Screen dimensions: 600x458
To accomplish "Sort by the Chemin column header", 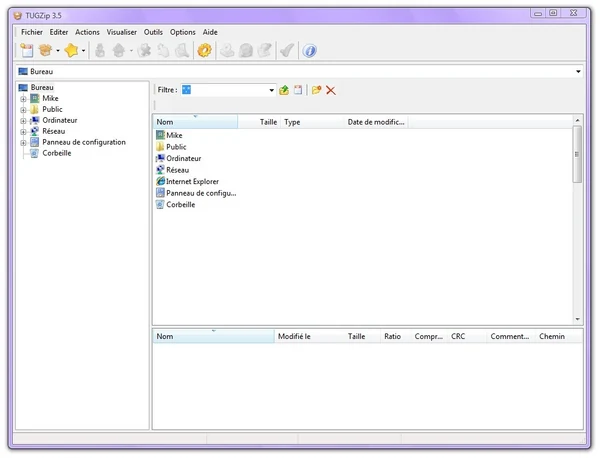I will pos(558,336).
